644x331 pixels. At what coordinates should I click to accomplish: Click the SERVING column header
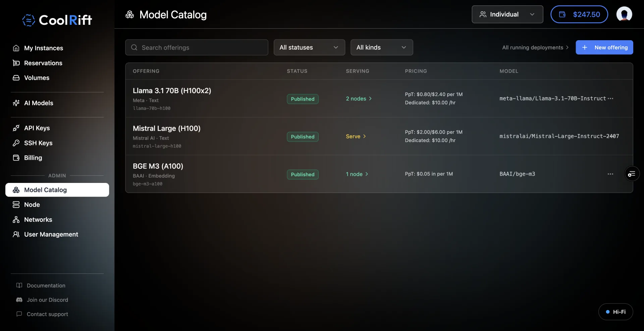[x=358, y=71]
